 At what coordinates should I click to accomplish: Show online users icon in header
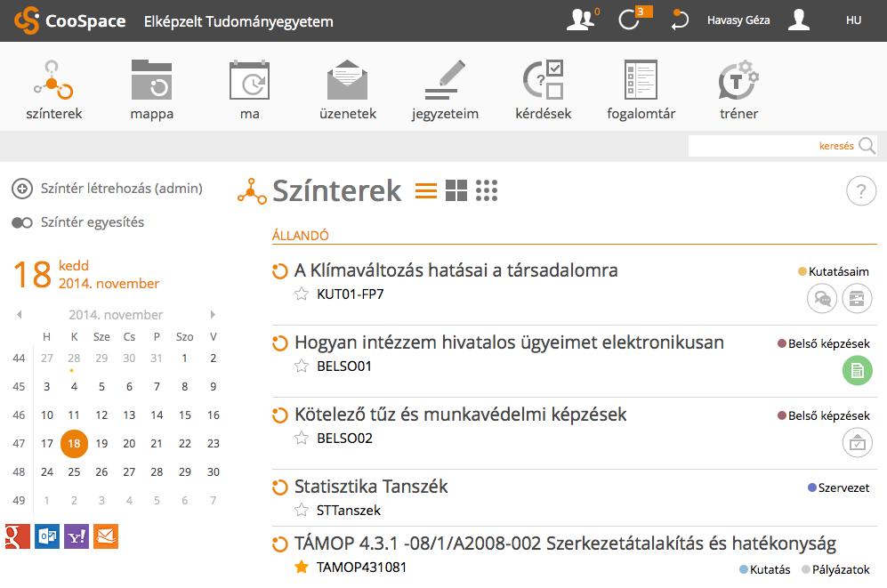tap(582, 20)
